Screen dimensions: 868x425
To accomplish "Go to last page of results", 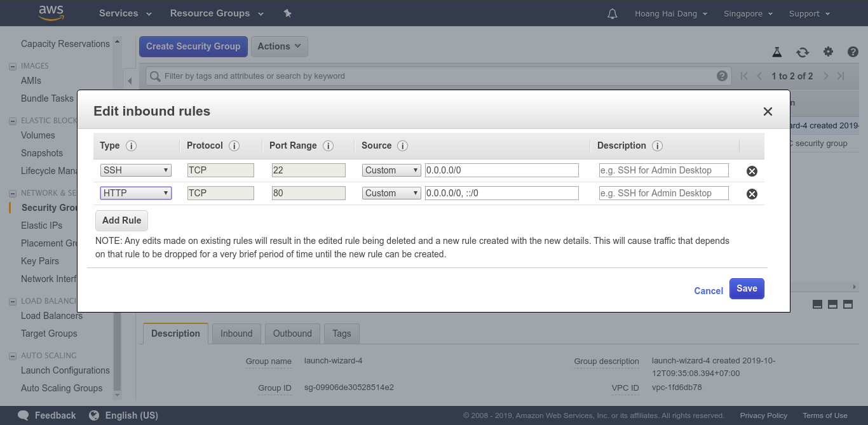I will [x=841, y=76].
